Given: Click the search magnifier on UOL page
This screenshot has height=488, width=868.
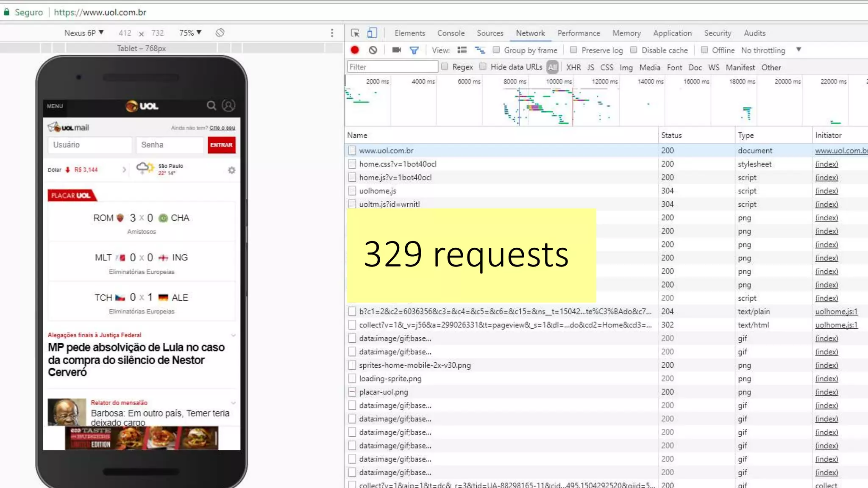Looking at the screenshot, I should [x=211, y=105].
